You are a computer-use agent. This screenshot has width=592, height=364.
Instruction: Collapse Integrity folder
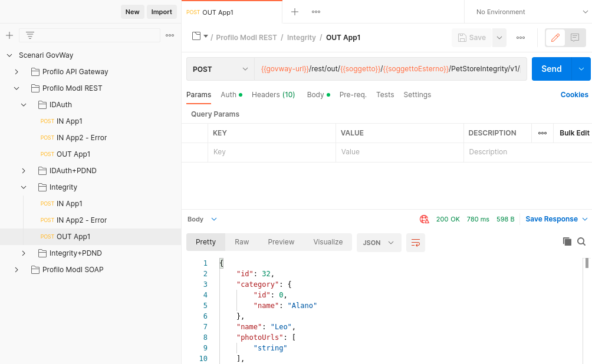pos(24,187)
